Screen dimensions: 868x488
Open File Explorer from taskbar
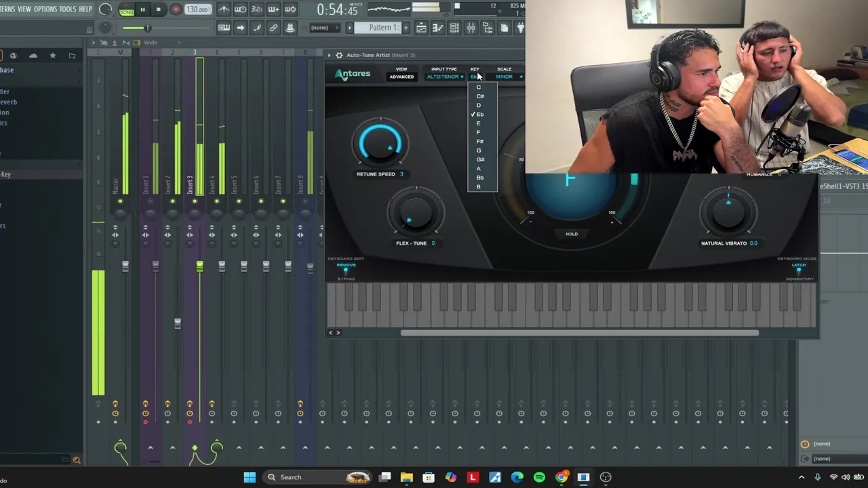(x=407, y=477)
